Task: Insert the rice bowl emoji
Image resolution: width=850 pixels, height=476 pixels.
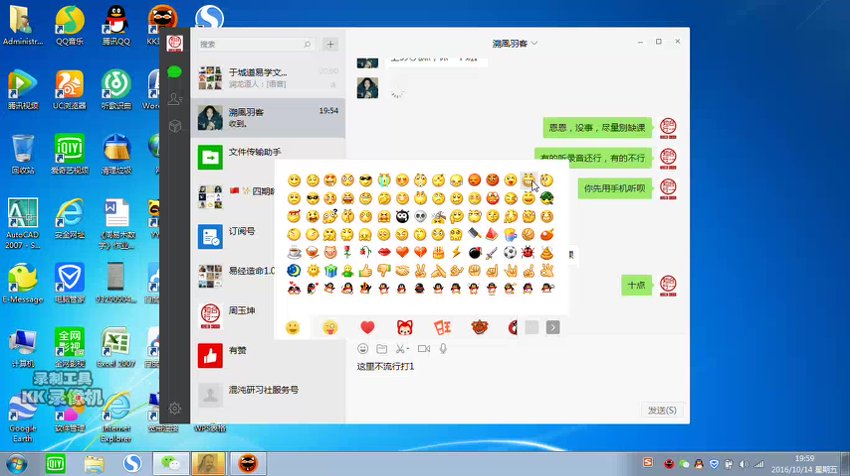Action: tap(312, 253)
